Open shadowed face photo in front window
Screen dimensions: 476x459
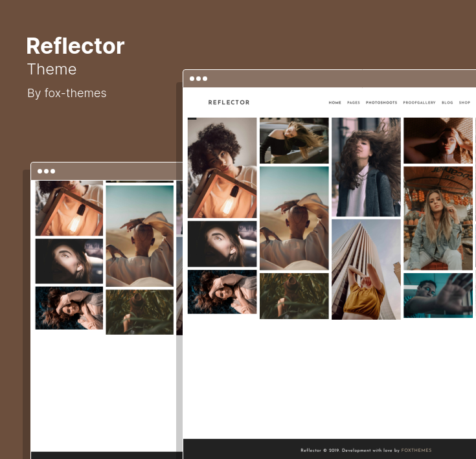tap(222, 244)
